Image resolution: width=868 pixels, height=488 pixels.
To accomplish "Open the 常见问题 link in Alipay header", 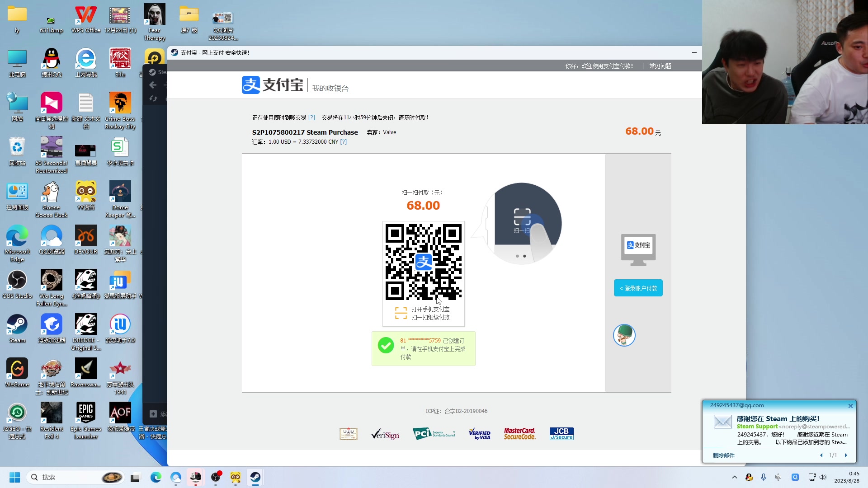I will (x=660, y=66).
